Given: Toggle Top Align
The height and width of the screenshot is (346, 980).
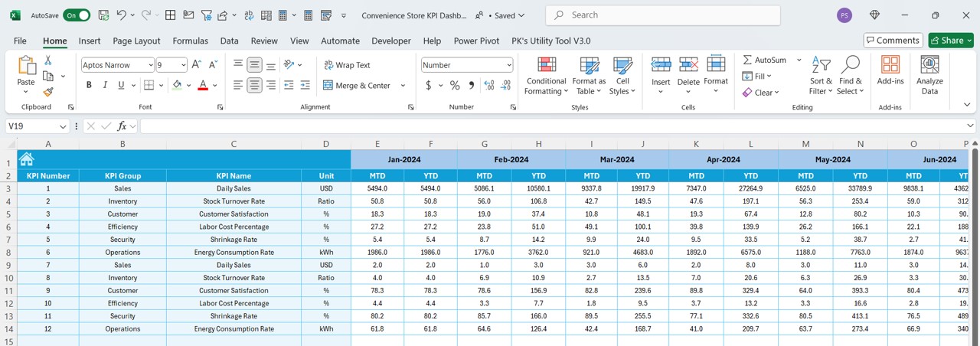Looking at the screenshot, I should [x=238, y=65].
